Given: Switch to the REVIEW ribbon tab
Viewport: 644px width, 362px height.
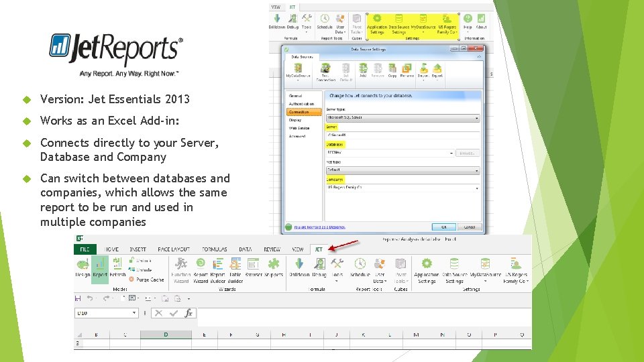Looking at the screenshot, I should pos(272,249).
